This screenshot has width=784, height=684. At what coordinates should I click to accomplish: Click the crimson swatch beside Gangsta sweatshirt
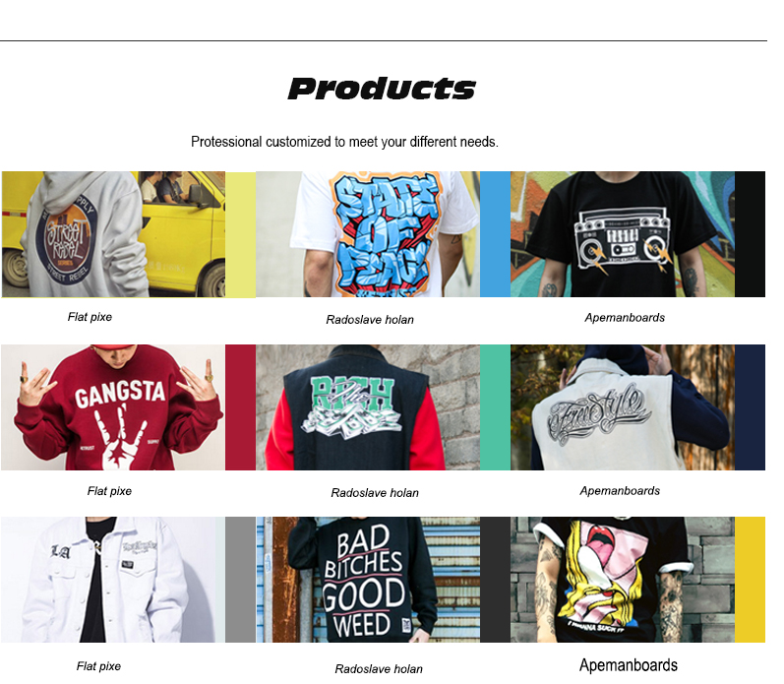pos(240,407)
